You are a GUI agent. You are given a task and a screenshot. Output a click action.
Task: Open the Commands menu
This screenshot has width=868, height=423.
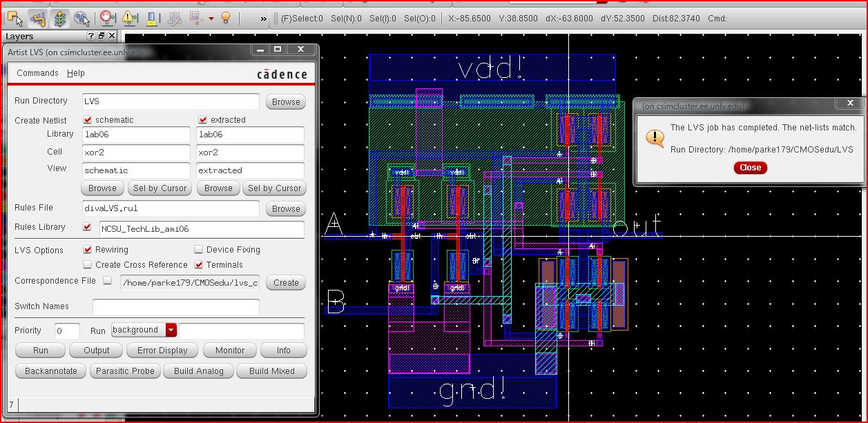tap(37, 73)
